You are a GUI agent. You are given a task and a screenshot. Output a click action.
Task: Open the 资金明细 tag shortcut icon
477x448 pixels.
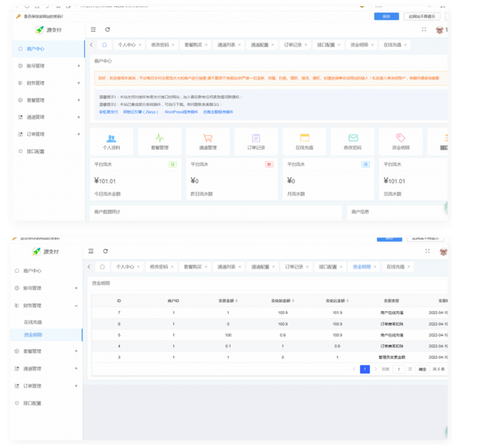point(400,138)
